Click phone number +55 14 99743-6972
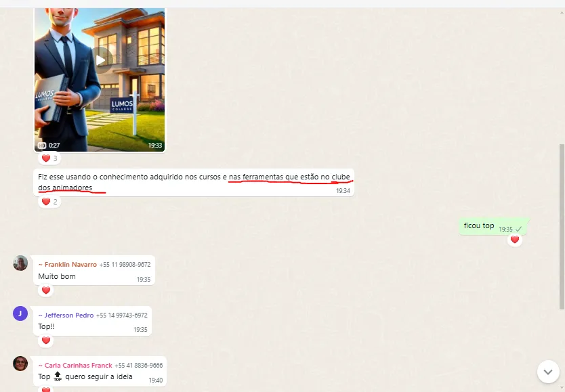 point(122,315)
